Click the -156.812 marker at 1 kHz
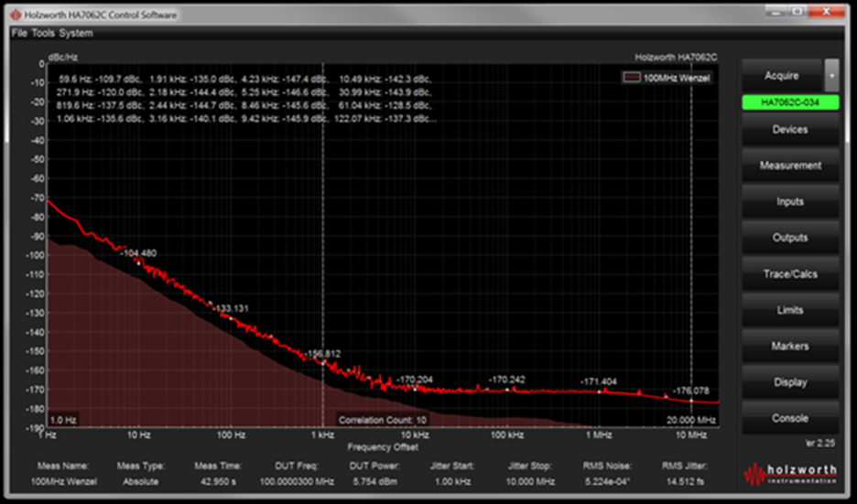The height and width of the screenshot is (504, 857). pos(323,362)
